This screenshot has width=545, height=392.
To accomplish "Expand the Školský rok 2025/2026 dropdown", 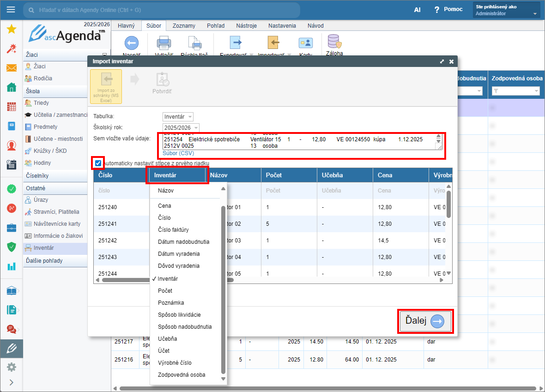I will [181, 127].
